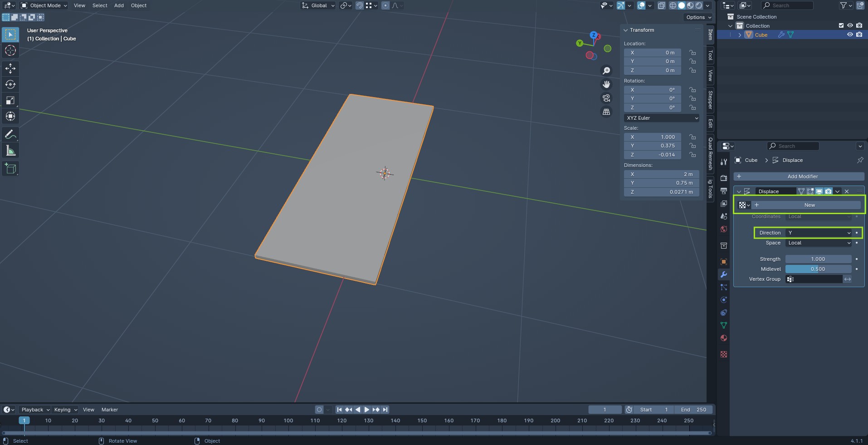Select the Move tool in the toolbar
The height and width of the screenshot is (445, 868).
tap(10, 68)
